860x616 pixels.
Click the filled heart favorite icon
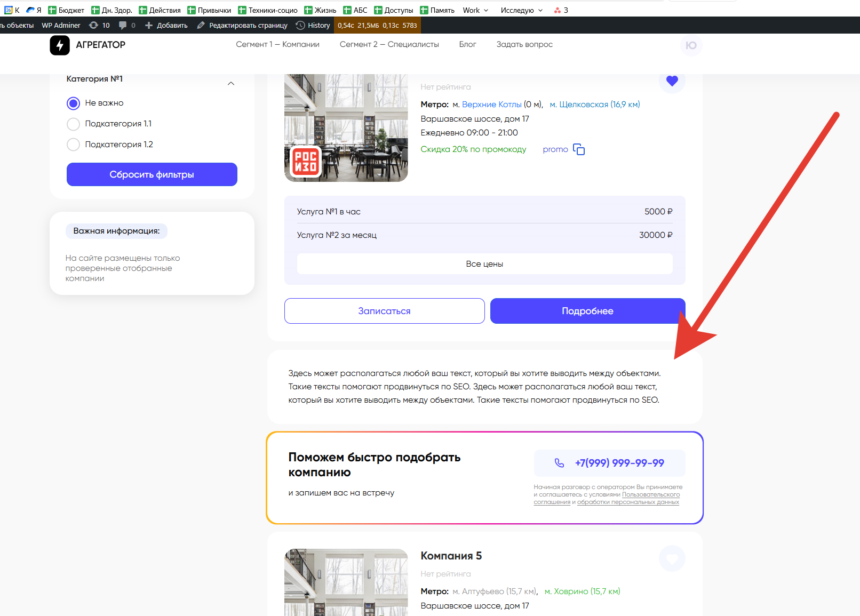(672, 81)
